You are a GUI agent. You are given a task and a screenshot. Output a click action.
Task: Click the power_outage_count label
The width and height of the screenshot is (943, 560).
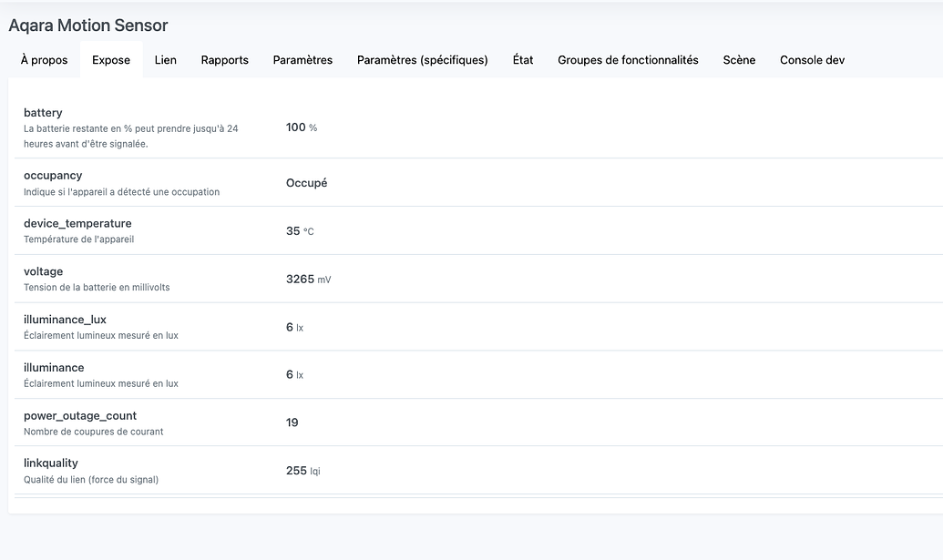coord(80,416)
